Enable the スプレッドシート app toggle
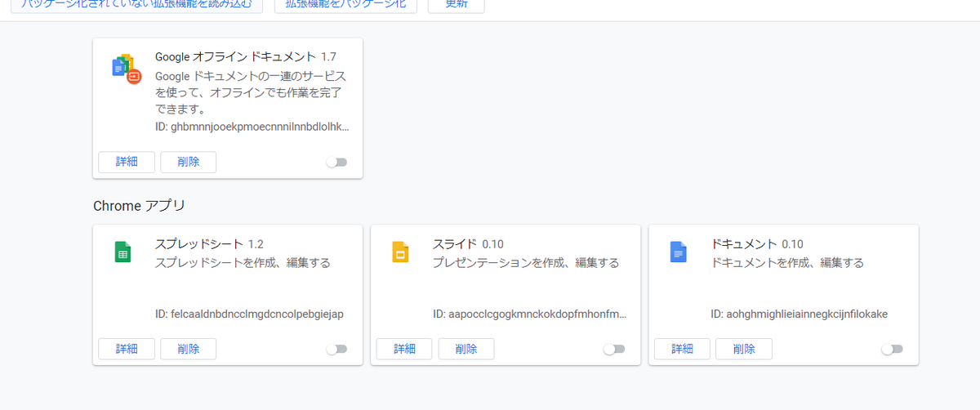The height and width of the screenshot is (410, 980). [336, 350]
